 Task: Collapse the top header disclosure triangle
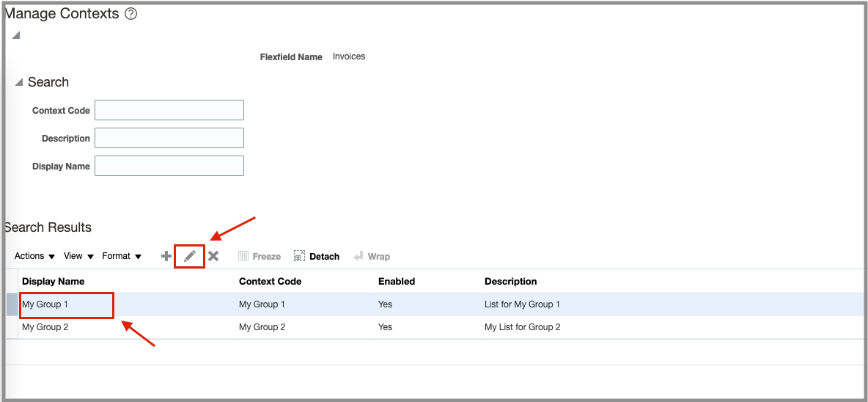pyautogui.click(x=15, y=35)
